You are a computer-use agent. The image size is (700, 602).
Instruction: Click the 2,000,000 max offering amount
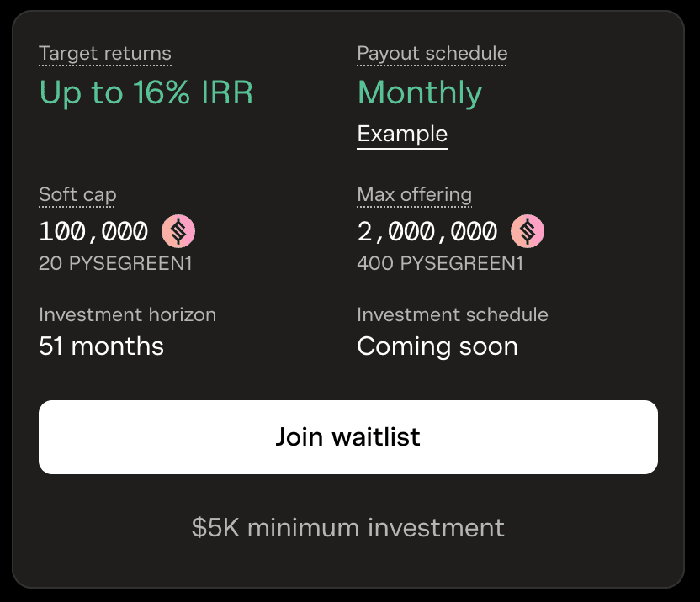(427, 231)
